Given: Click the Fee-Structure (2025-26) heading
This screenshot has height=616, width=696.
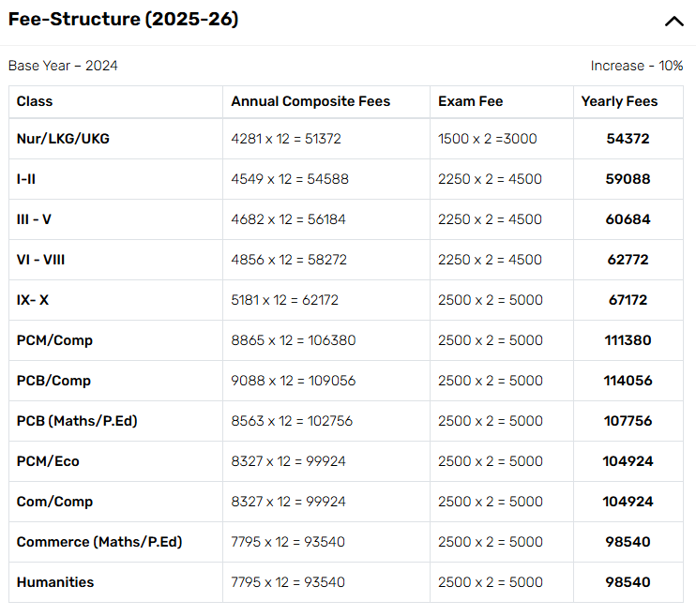Looking at the screenshot, I should coord(123,20).
